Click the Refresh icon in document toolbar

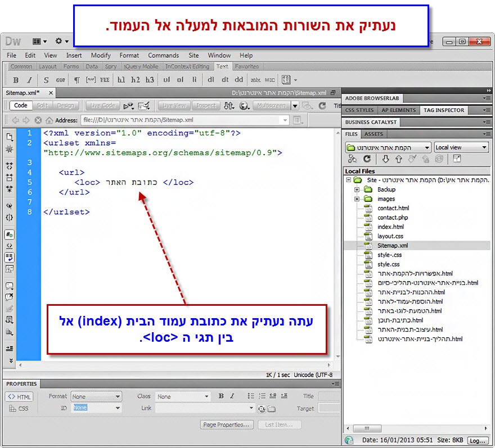pos(322,106)
